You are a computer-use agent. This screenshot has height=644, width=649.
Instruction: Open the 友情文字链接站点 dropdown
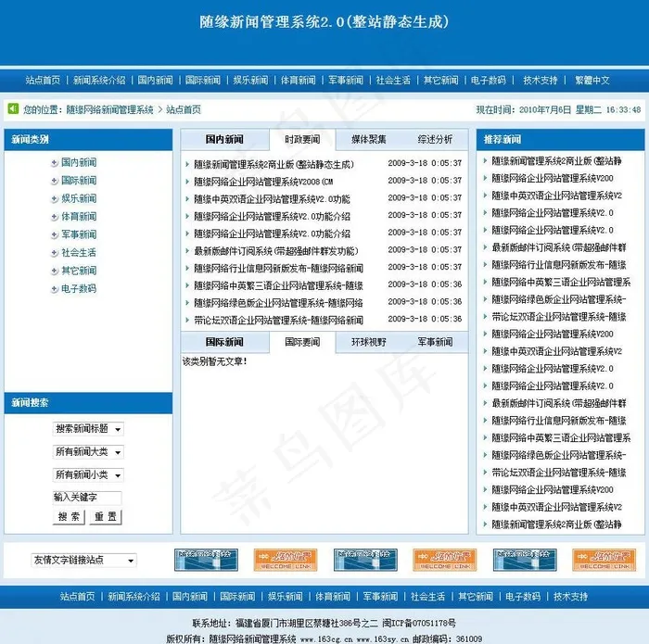83,561
